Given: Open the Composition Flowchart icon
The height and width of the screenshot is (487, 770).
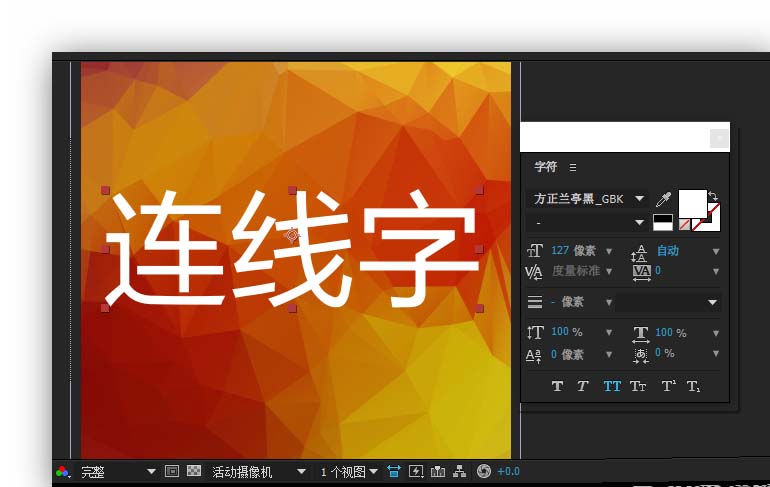Looking at the screenshot, I should [460, 471].
